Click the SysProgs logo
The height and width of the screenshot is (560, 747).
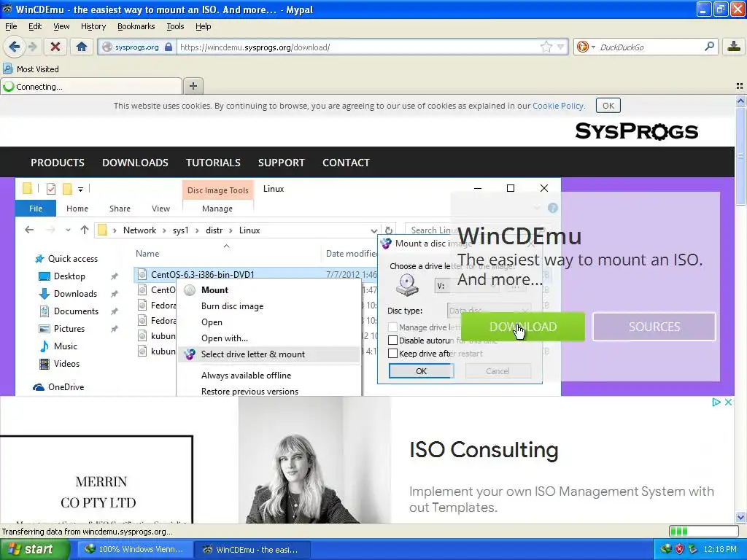point(636,131)
